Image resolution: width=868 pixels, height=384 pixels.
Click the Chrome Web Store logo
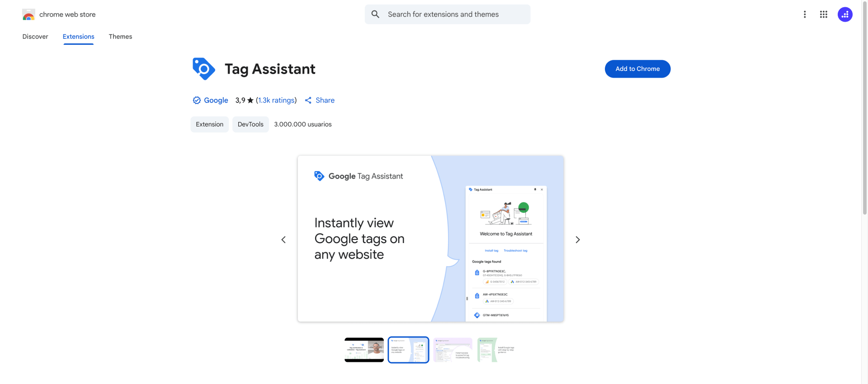28,14
